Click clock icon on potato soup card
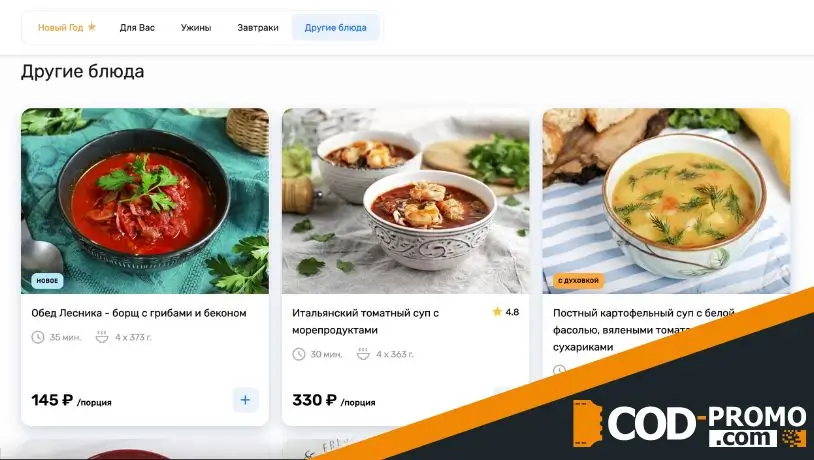Screen dimensions: 814x460 559,370
